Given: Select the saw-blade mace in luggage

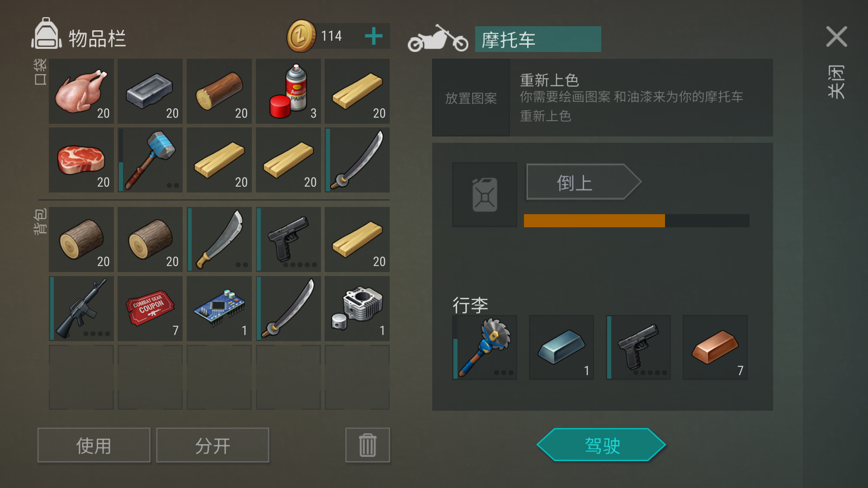Looking at the screenshot, I should pyautogui.click(x=485, y=347).
